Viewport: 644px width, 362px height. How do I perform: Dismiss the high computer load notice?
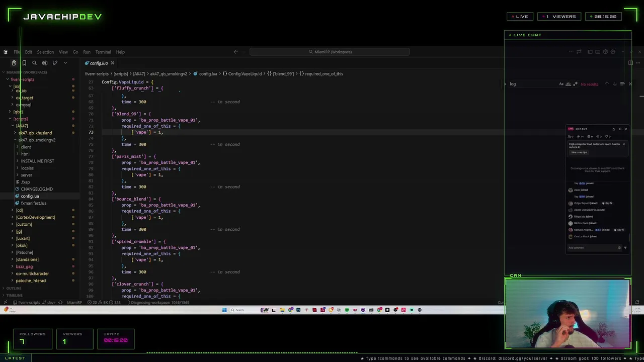pos(624,144)
